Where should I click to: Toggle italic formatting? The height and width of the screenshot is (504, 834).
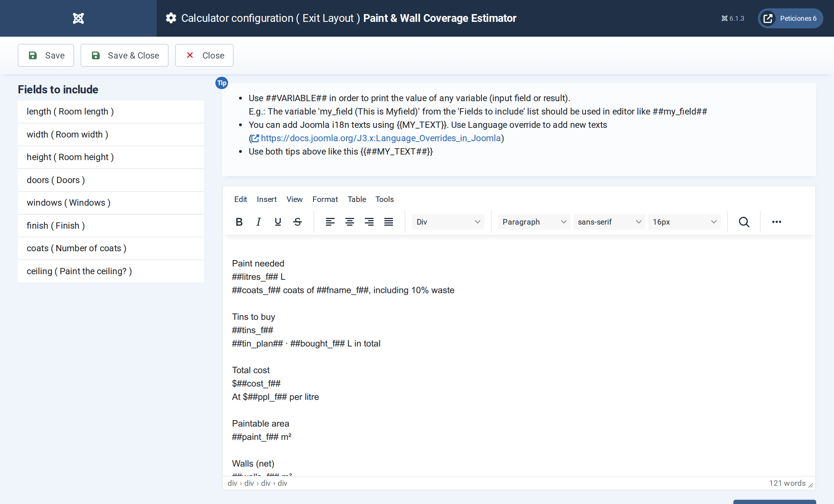click(258, 222)
